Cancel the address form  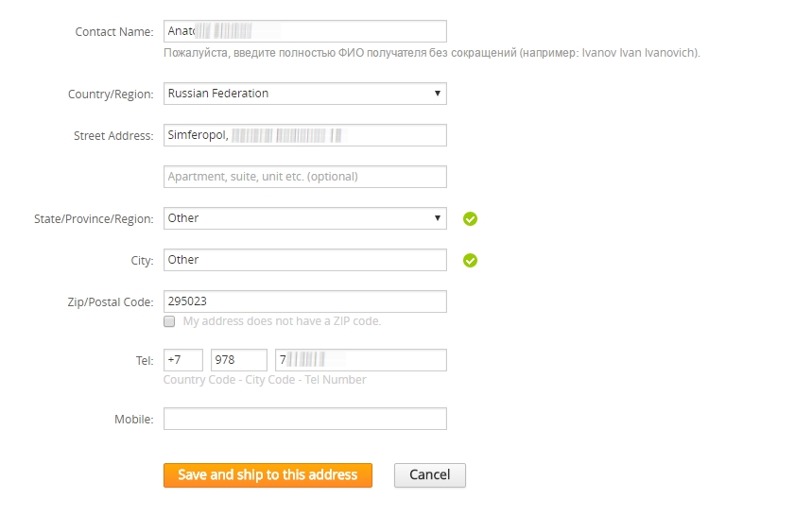429,474
